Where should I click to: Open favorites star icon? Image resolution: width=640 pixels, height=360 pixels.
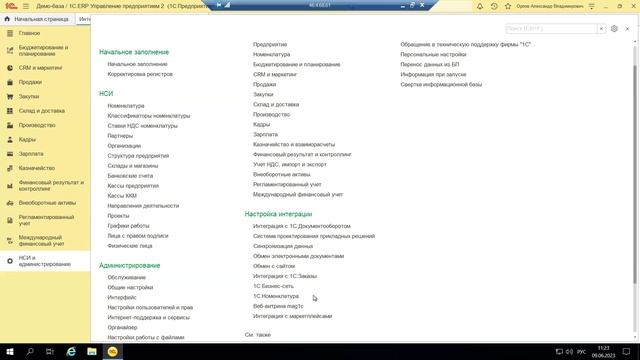[x=508, y=6]
